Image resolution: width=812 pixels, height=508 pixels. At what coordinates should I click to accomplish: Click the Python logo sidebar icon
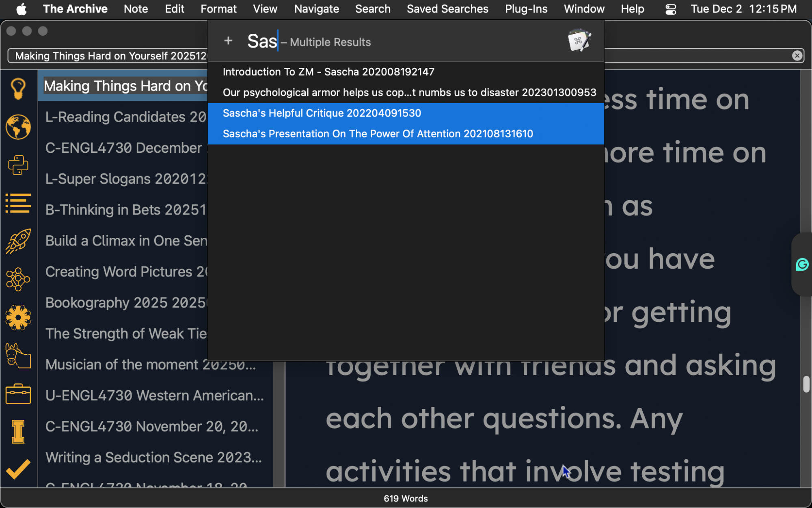tap(18, 165)
